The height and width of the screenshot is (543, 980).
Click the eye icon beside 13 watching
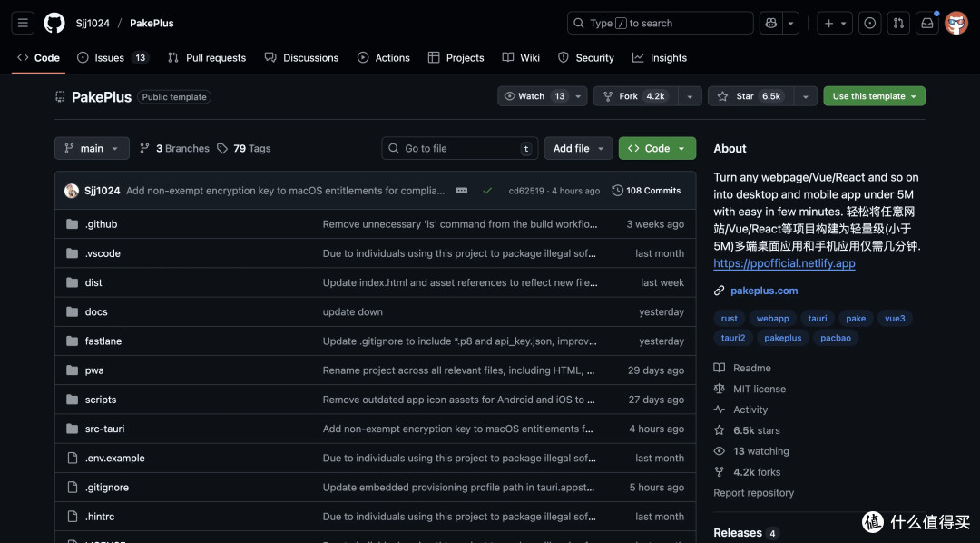(x=720, y=451)
